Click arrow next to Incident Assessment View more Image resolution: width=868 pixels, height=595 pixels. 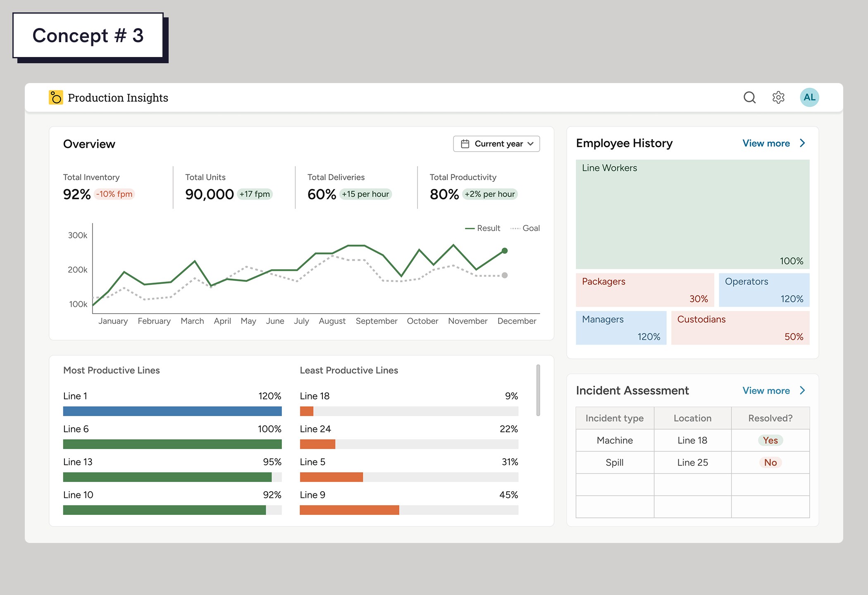click(x=802, y=390)
